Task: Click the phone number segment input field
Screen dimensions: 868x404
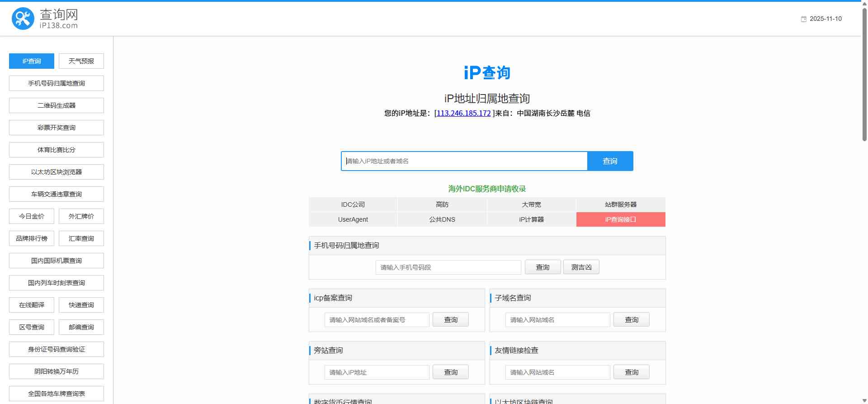Action: [x=448, y=267]
